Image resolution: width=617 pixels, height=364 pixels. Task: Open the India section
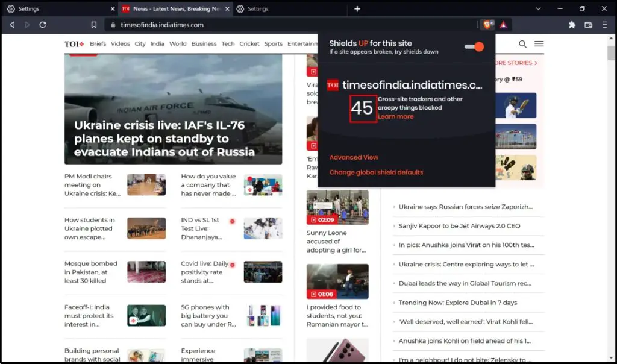157,43
